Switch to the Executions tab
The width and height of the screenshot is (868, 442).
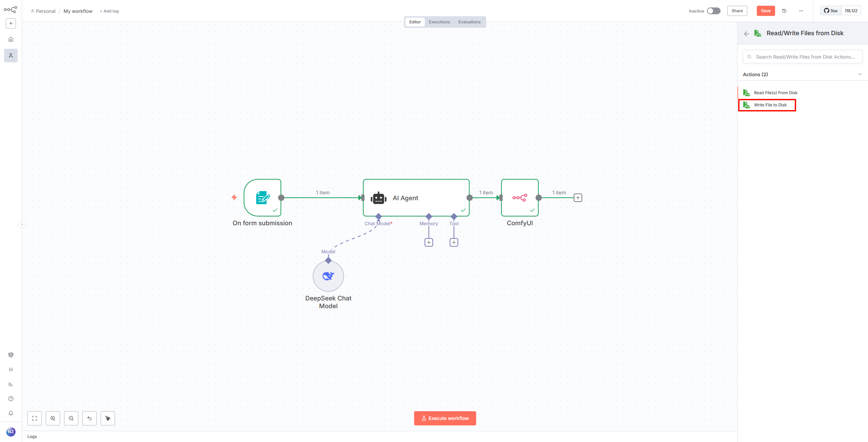click(x=439, y=22)
